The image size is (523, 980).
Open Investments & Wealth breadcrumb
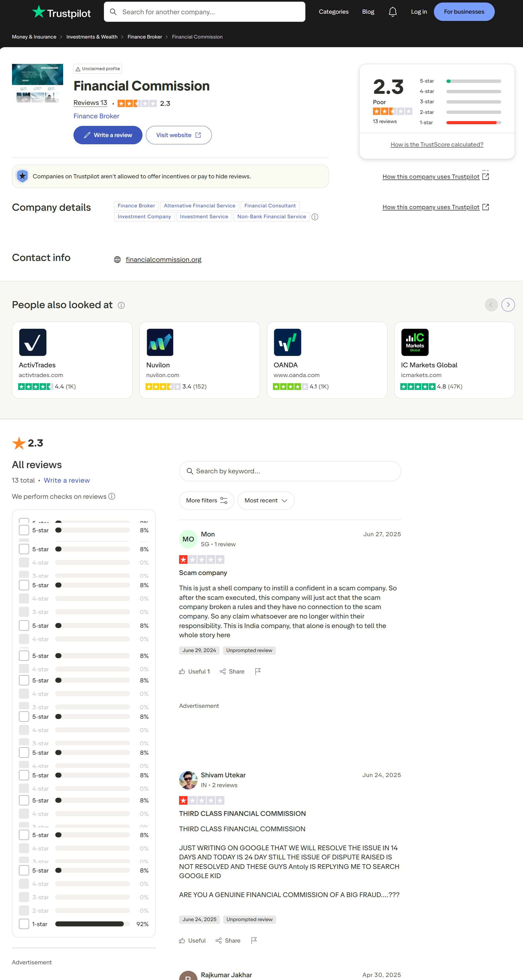[x=92, y=37]
